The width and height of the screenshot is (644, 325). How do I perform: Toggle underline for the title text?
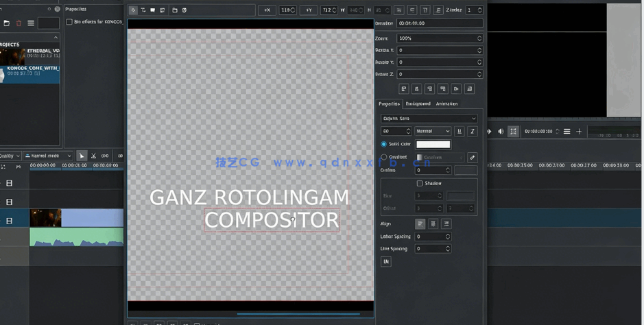pos(460,131)
